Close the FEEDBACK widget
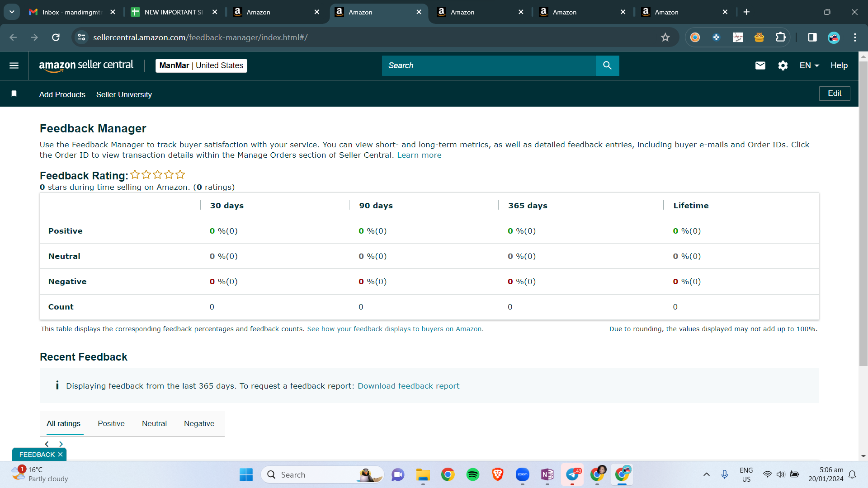This screenshot has width=868, height=488. pos(60,455)
